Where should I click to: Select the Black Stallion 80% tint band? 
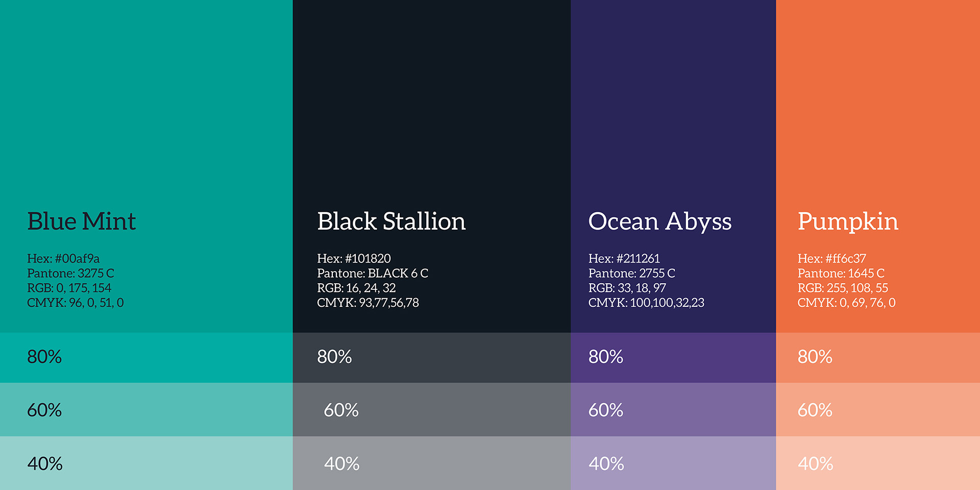pos(432,358)
